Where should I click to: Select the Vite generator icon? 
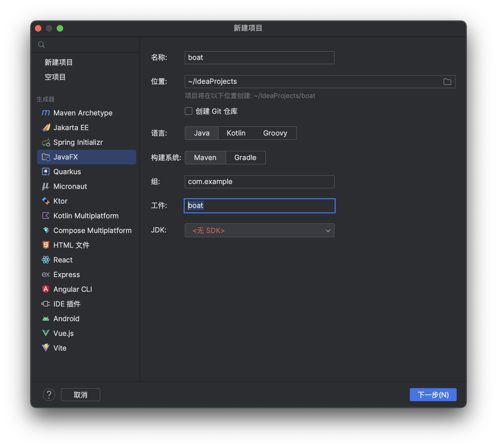click(x=46, y=348)
